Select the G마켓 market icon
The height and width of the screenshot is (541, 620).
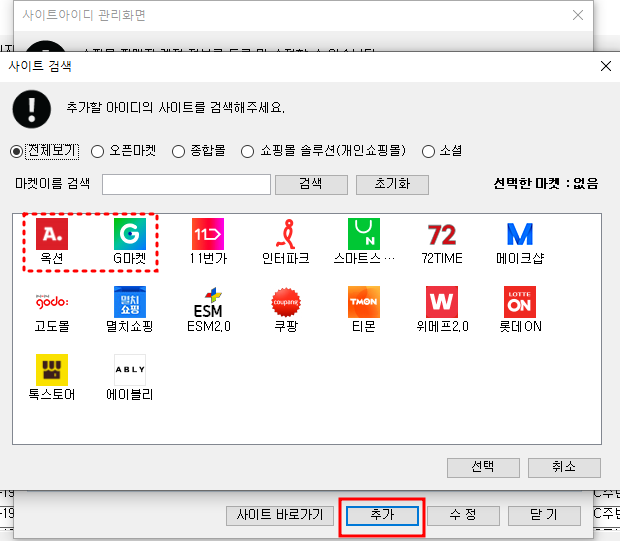130,234
